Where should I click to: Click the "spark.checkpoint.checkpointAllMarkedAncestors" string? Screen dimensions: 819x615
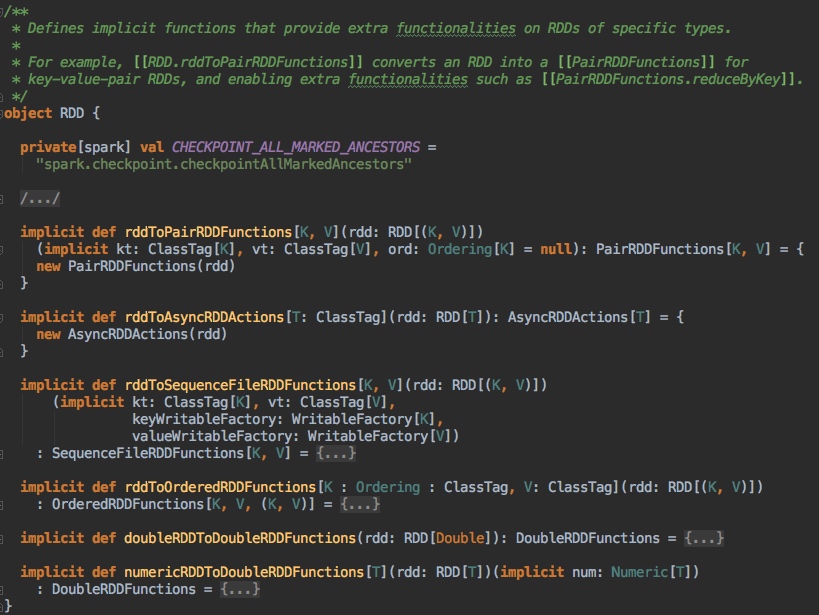point(224,165)
